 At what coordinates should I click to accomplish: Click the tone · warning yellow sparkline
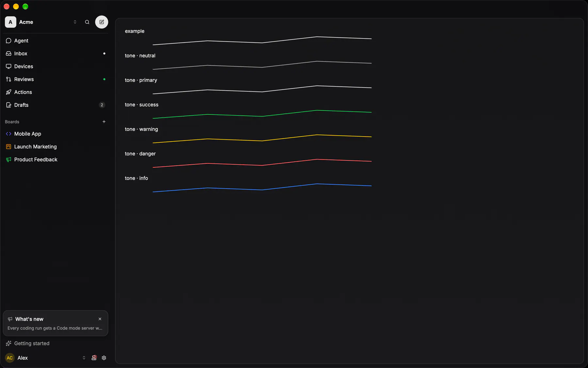pos(262,139)
